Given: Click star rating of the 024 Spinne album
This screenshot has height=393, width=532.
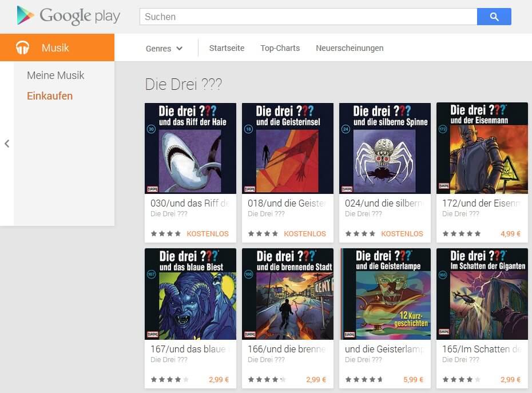Looking at the screenshot, I should 360,234.
